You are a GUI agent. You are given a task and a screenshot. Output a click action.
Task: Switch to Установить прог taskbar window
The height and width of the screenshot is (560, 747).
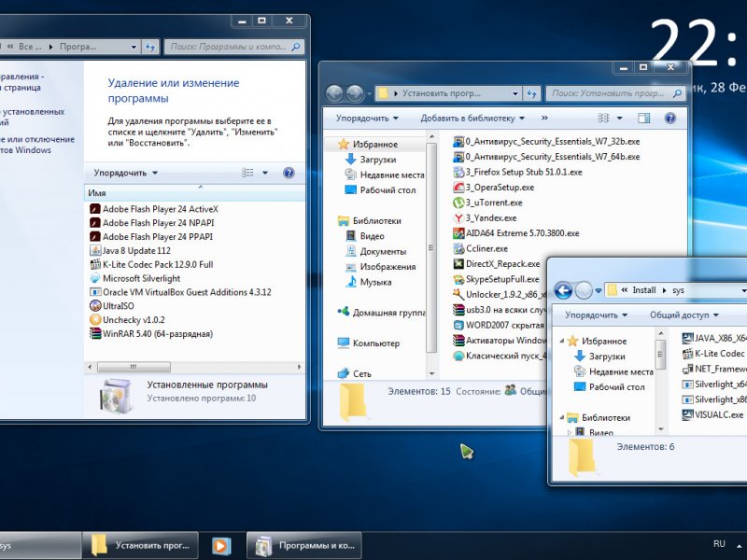pyautogui.click(x=140, y=545)
